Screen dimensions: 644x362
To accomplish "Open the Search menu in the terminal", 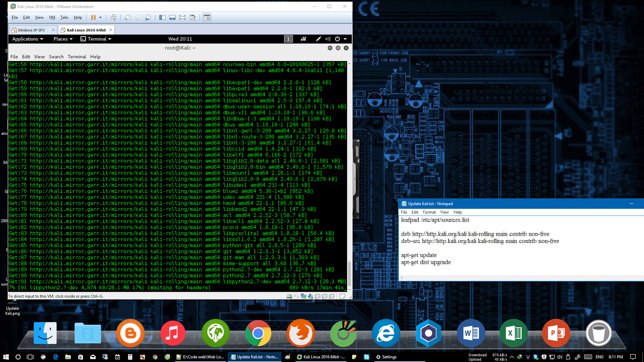I will [x=56, y=57].
